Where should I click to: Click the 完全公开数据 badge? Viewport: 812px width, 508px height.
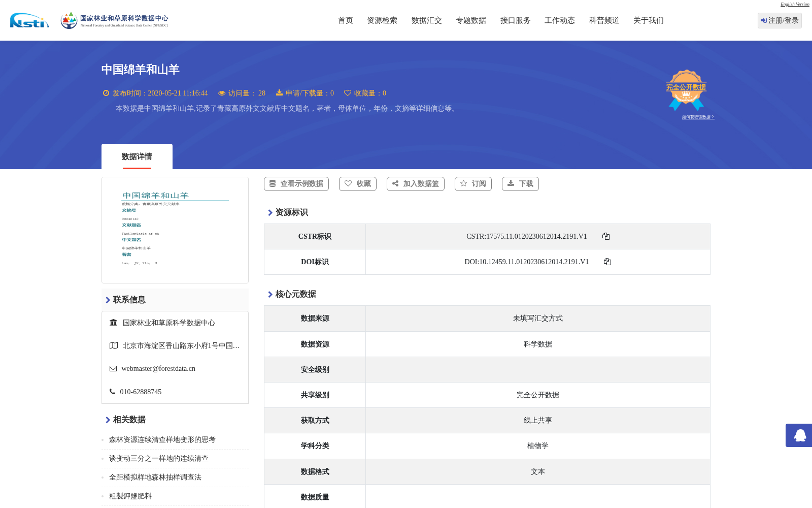click(686, 90)
